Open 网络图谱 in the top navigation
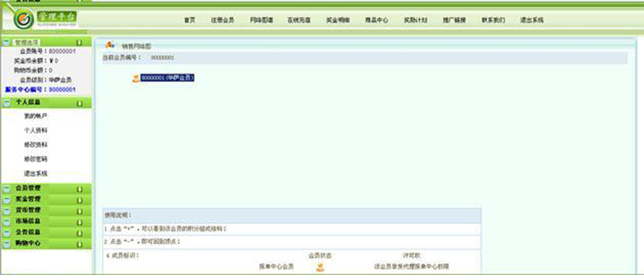 pyautogui.click(x=262, y=20)
